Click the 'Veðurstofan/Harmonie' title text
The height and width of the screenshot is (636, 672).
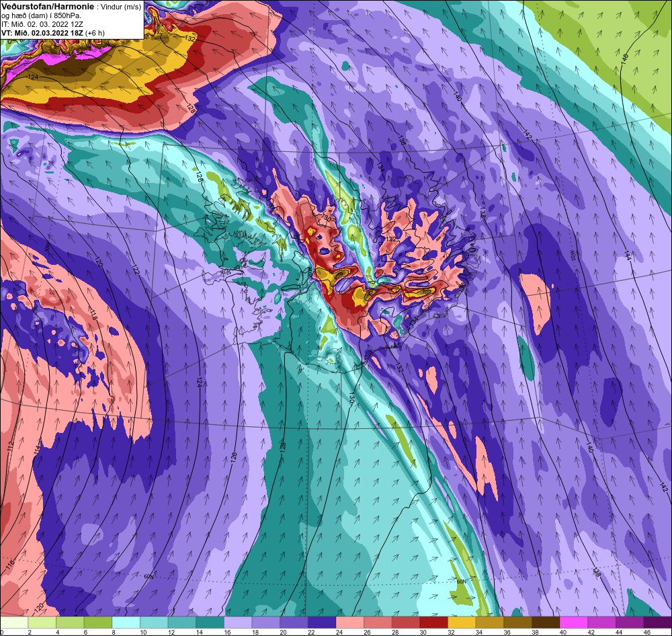(46, 7)
